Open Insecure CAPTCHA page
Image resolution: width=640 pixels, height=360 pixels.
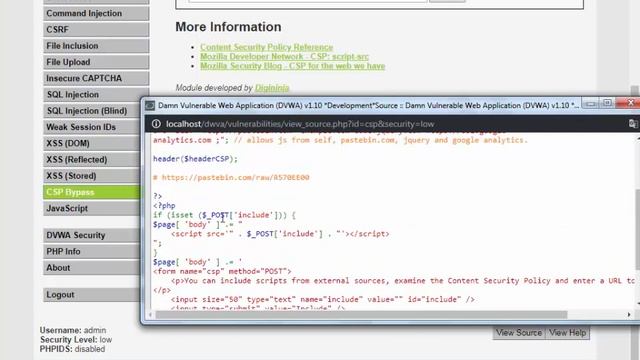[x=96, y=78]
